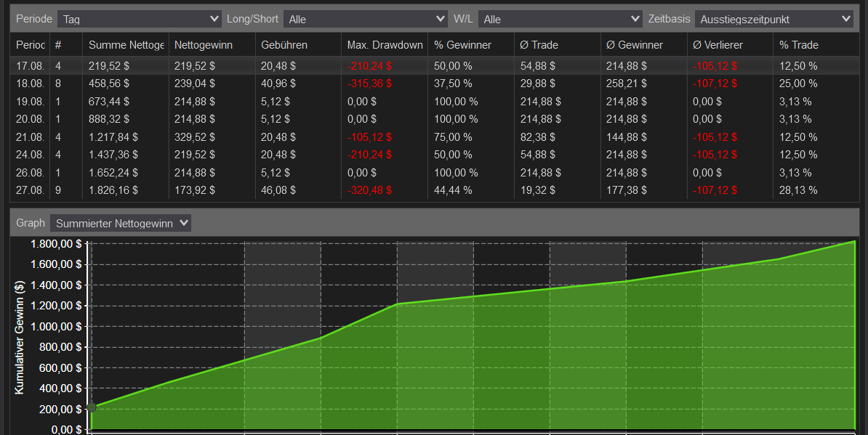The width and height of the screenshot is (868, 435).
Task: Click the 25,00 % Trade cell
Action: [x=798, y=84]
